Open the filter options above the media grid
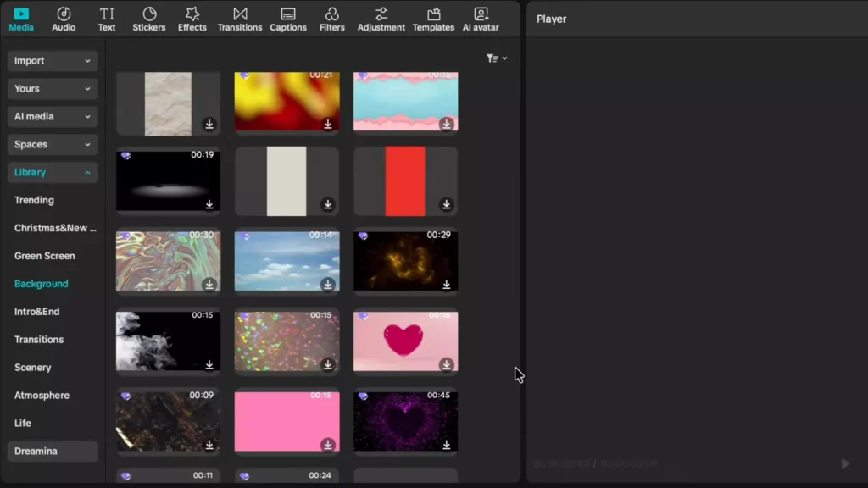 pyautogui.click(x=496, y=58)
